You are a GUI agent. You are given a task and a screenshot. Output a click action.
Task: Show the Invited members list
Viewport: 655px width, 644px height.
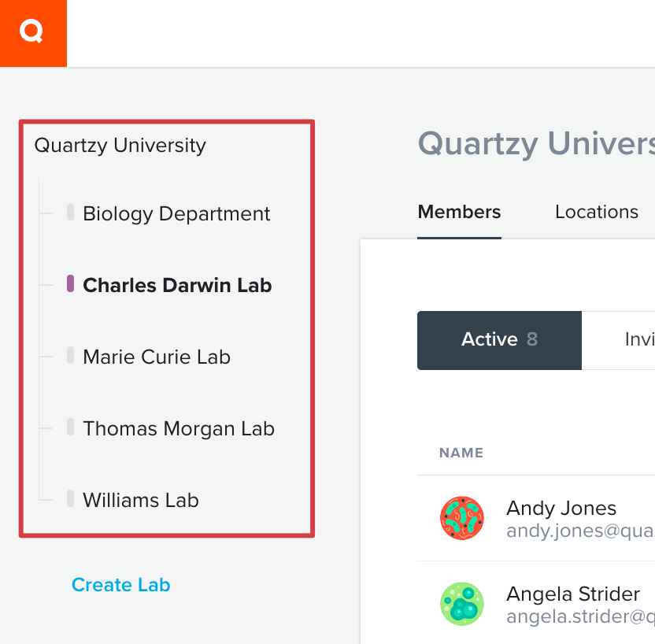[x=619, y=340]
